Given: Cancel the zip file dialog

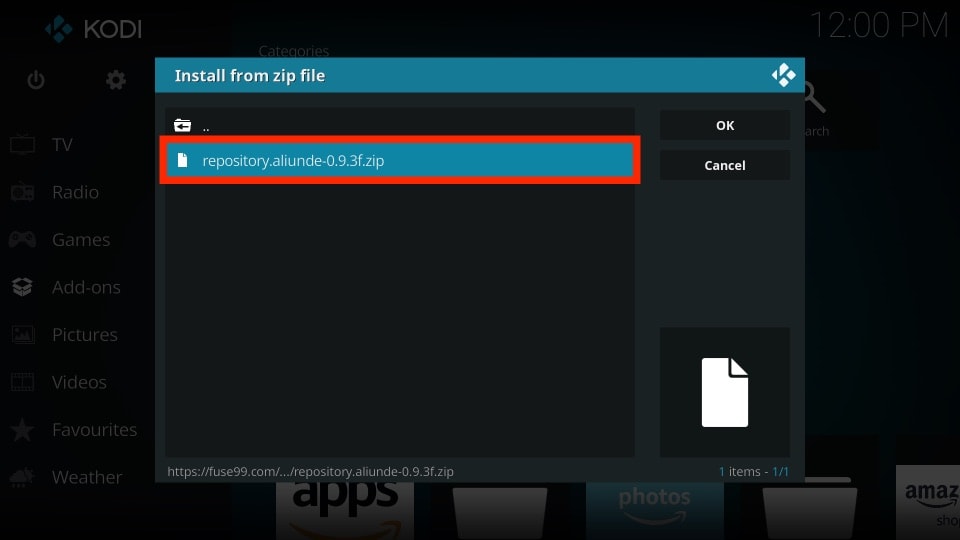Looking at the screenshot, I should click(724, 165).
